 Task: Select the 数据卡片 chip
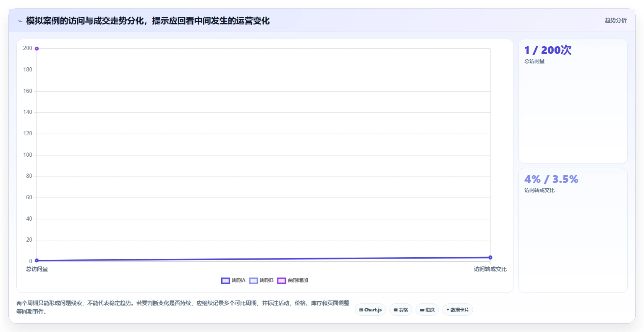(458, 310)
